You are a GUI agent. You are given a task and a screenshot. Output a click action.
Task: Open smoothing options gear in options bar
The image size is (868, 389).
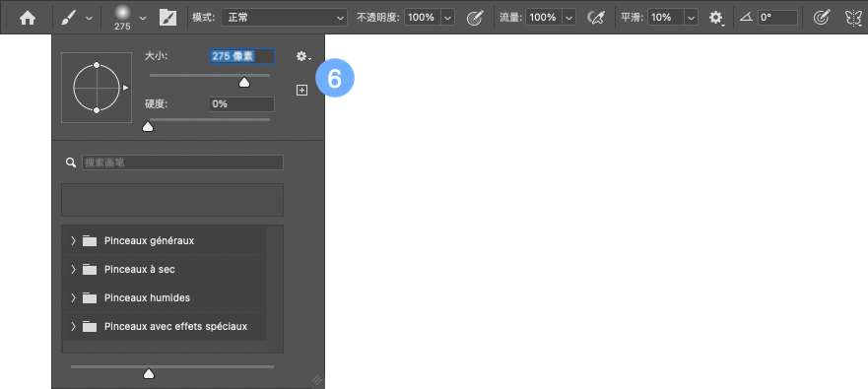716,18
